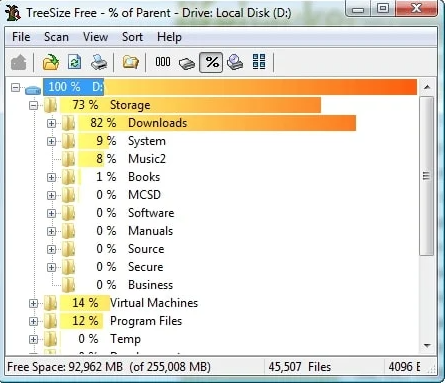445x384 pixels.
Task: Click the allocated space disk icon
Action: 235,62
